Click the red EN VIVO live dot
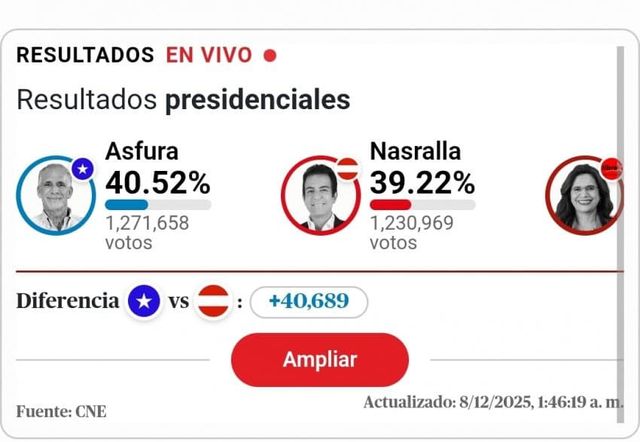 click(x=269, y=56)
